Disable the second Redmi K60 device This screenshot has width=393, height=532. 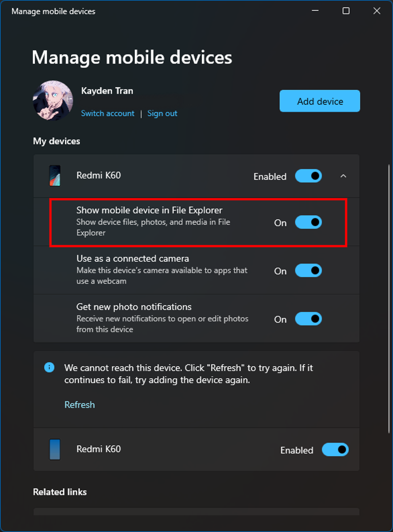pyautogui.click(x=335, y=450)
